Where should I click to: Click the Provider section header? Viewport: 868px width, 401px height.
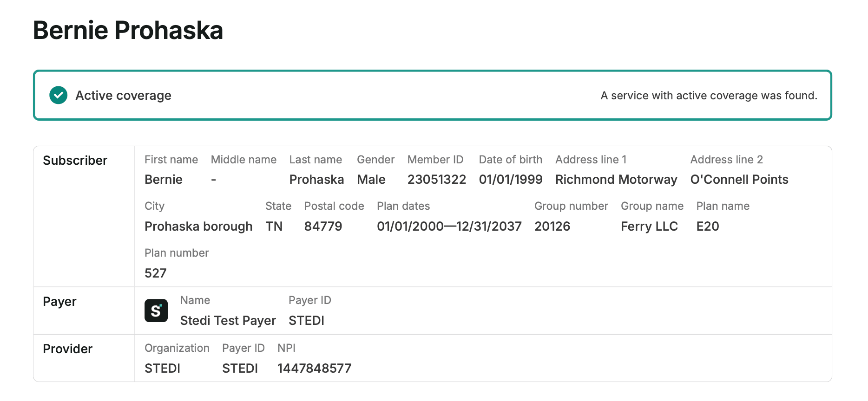point(67,349)
